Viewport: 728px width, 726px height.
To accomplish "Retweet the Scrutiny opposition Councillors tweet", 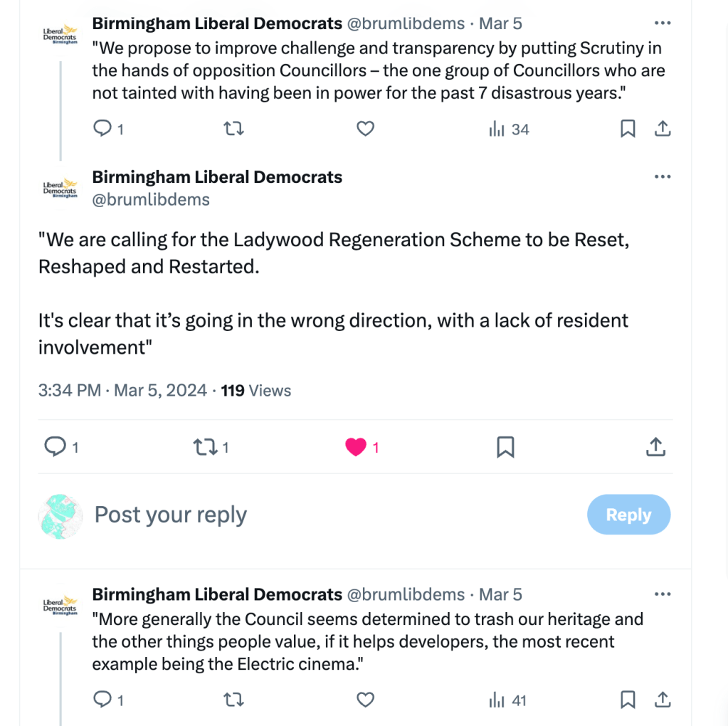I will [x=233, y=129].
